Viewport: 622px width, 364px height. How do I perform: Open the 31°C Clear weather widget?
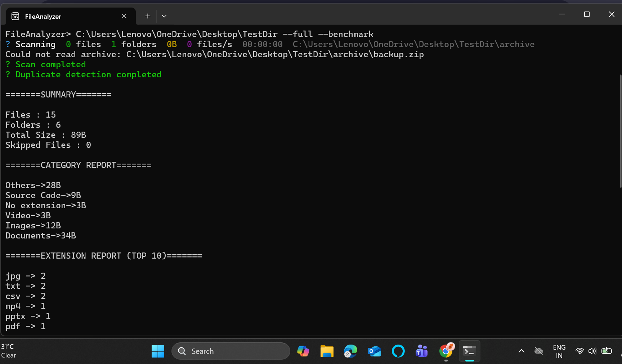(9, 351)
